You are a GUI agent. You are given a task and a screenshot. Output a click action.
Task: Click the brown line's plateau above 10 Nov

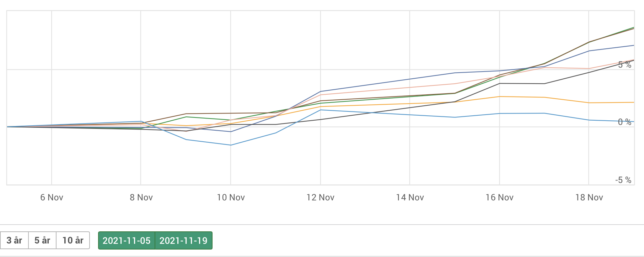(231, 113)
